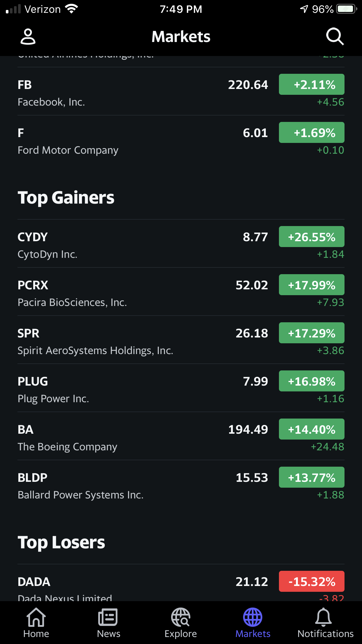Open the Notifications bell icon

coord(324,617)
